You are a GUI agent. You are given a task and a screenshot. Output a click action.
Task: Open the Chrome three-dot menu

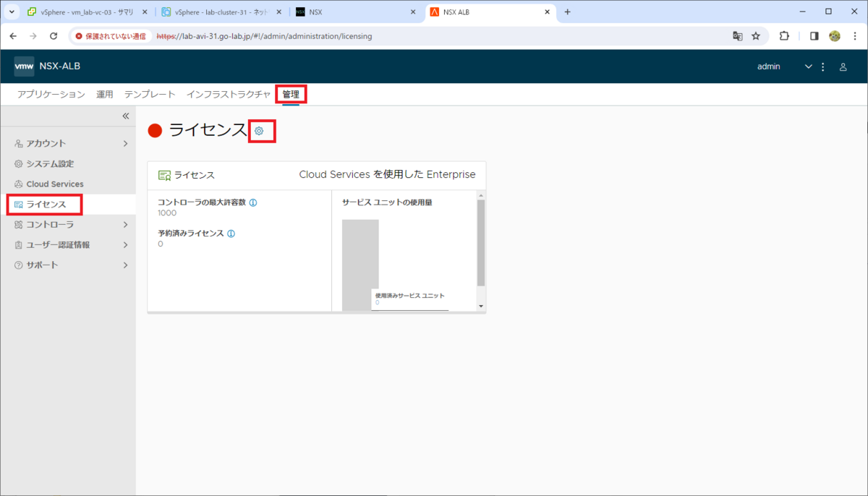point(854,35)
